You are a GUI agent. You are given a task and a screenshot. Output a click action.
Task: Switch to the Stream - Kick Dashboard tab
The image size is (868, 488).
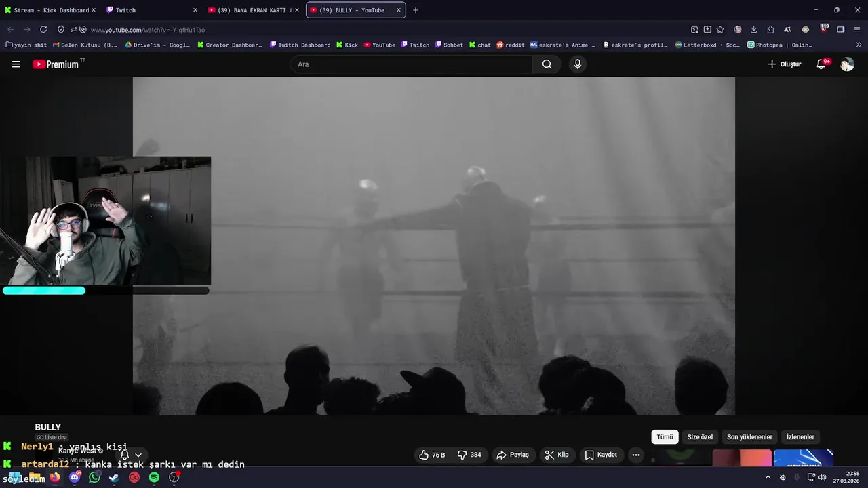point(50,10)
